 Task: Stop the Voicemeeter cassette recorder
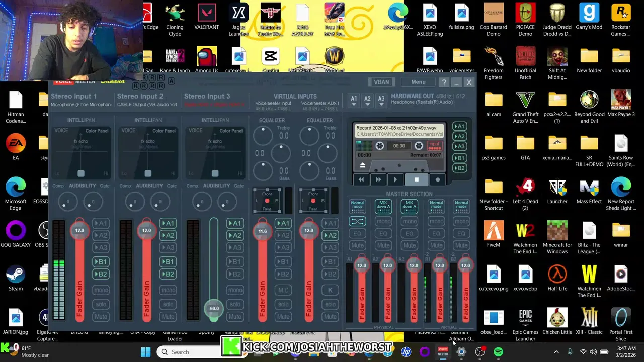click(416, 179)
